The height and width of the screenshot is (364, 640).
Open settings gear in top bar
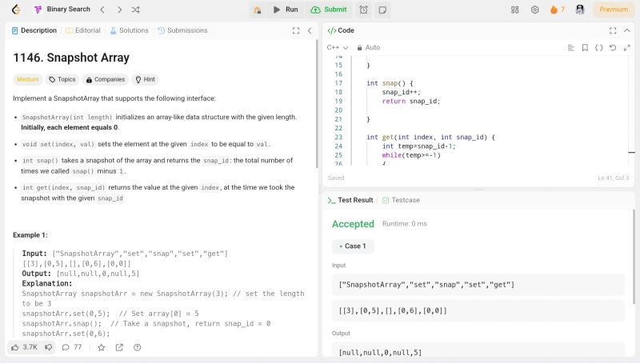[x=534, y=10]
